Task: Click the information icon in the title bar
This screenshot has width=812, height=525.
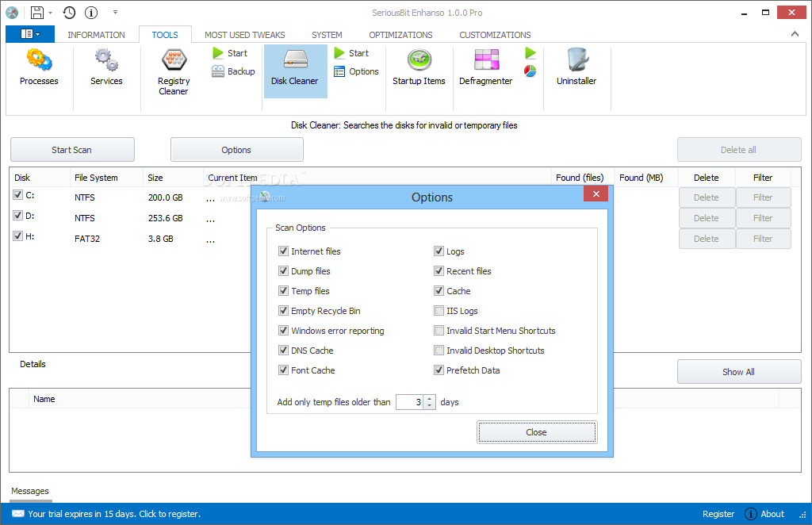Action: click(91, 13)
